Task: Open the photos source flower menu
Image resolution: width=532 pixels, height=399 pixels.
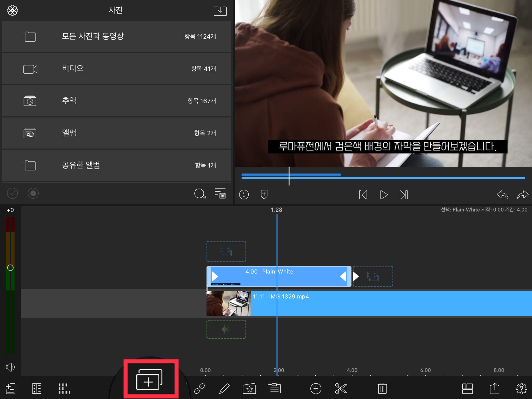Action: click(x=12, y=10)
